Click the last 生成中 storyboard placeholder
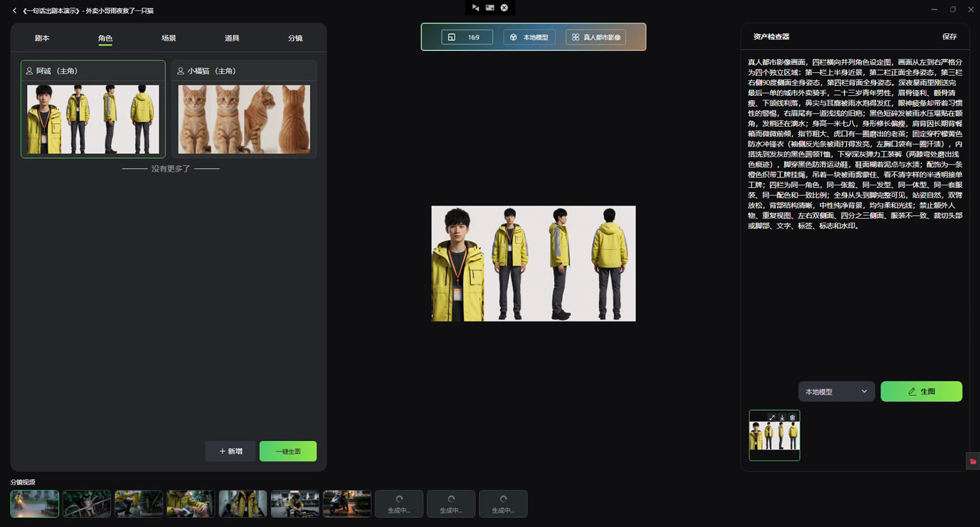The height and width of the screenshot is (527, 980). [503, 504]
